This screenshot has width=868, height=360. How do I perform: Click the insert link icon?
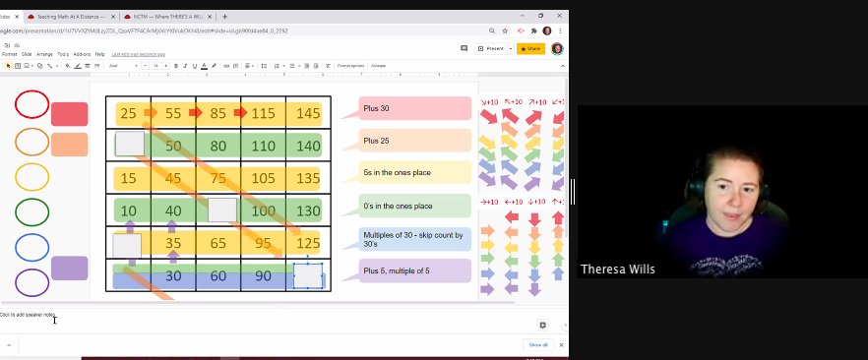pyautogui.click(x=226, y=66)
